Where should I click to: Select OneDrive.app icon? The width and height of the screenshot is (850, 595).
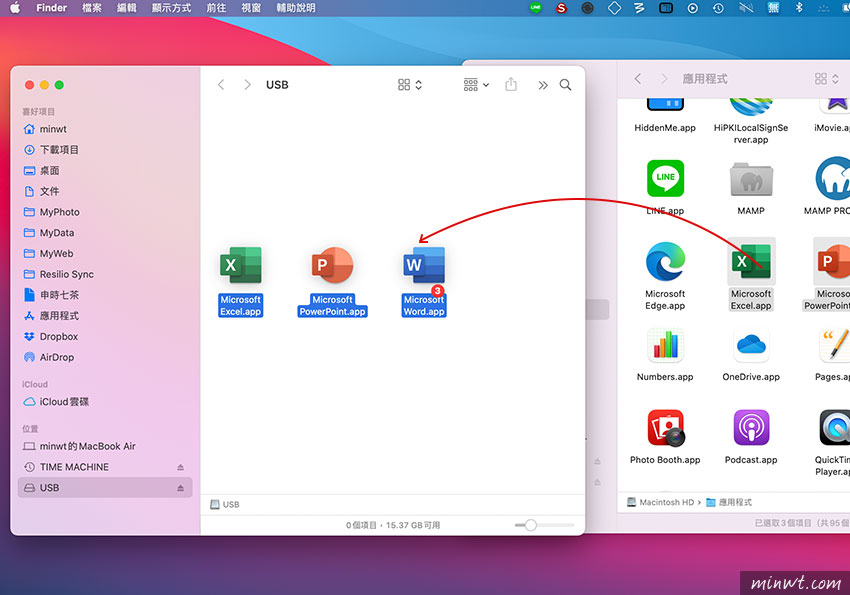[751, 345]
